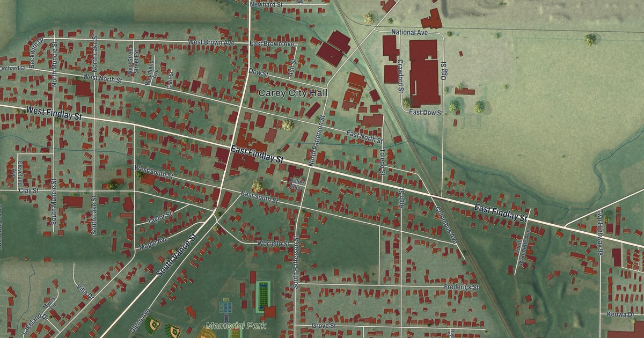Viewport: 644px width, 338px height.
Task: Select the Columbus Ave label
Action: click(x=447, y=225)
